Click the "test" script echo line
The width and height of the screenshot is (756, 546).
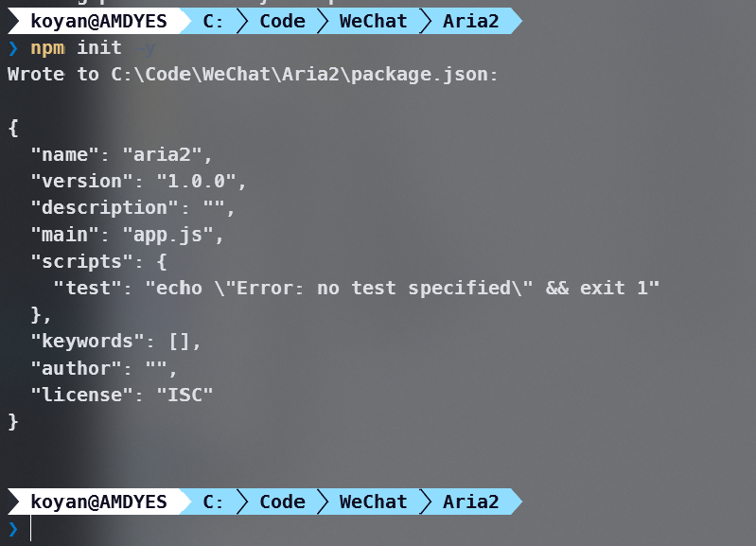pos(357,288)
